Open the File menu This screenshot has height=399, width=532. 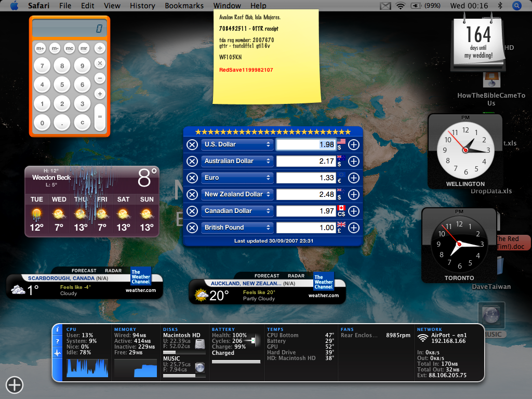(65, 5)
